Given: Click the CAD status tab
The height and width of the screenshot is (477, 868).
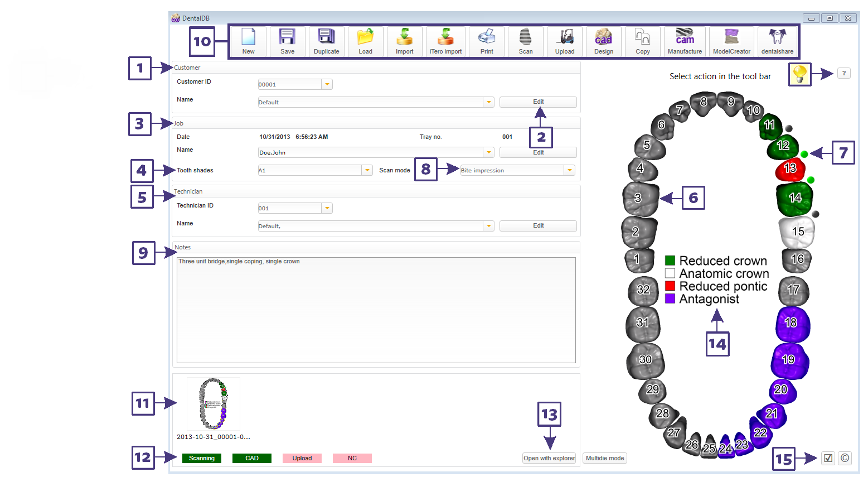Looking at the screenshot, I should [x=252, y=458].
